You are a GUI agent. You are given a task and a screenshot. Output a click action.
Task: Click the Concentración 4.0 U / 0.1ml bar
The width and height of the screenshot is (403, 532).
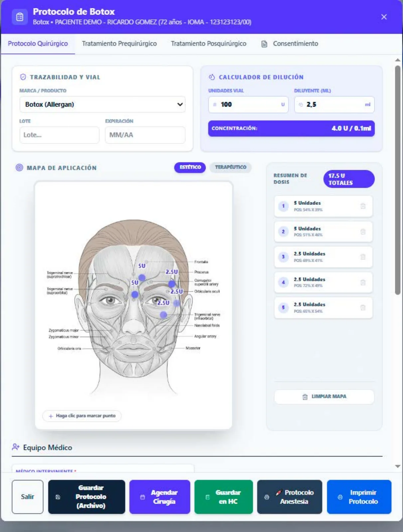[x=291, y=128]
